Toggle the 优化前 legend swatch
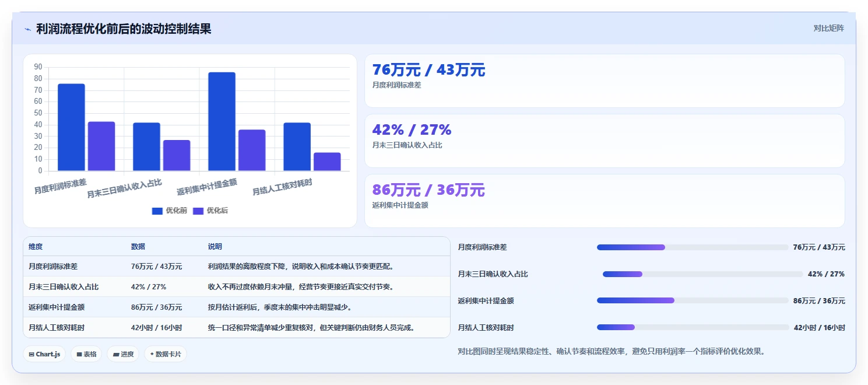 click(x=157, y=211)
